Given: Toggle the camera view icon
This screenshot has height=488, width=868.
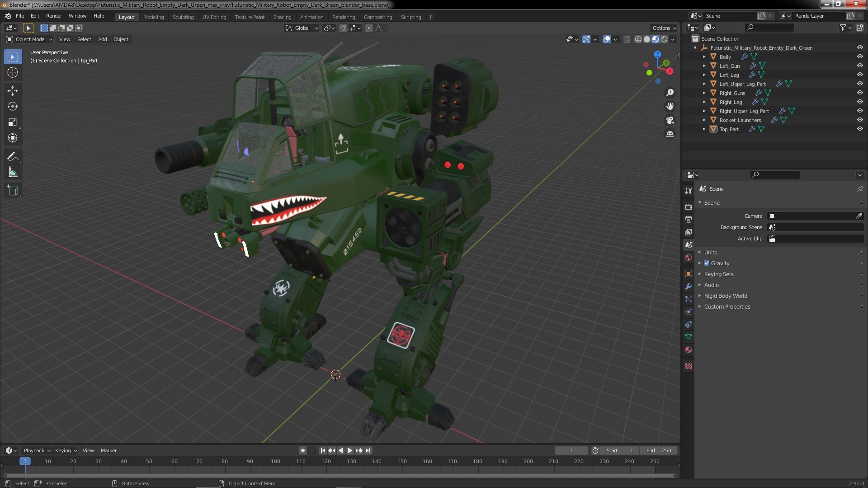Looking at the screenshot, I should (670, 120).
